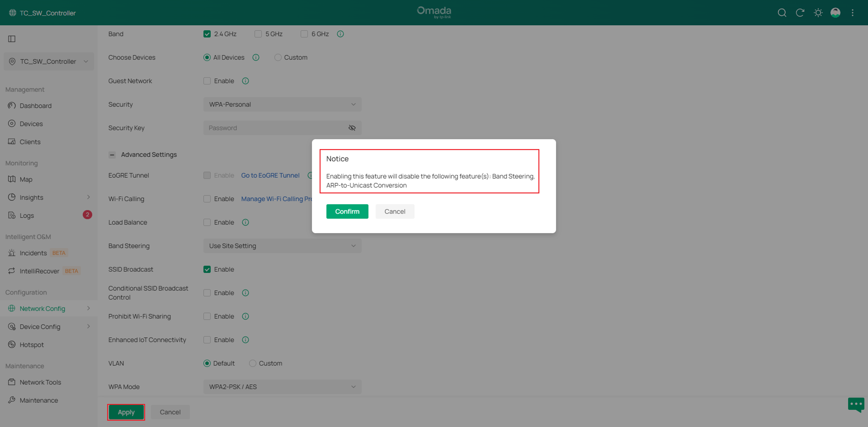Open the Security WPA-Personal dropdown

[282, 104]
